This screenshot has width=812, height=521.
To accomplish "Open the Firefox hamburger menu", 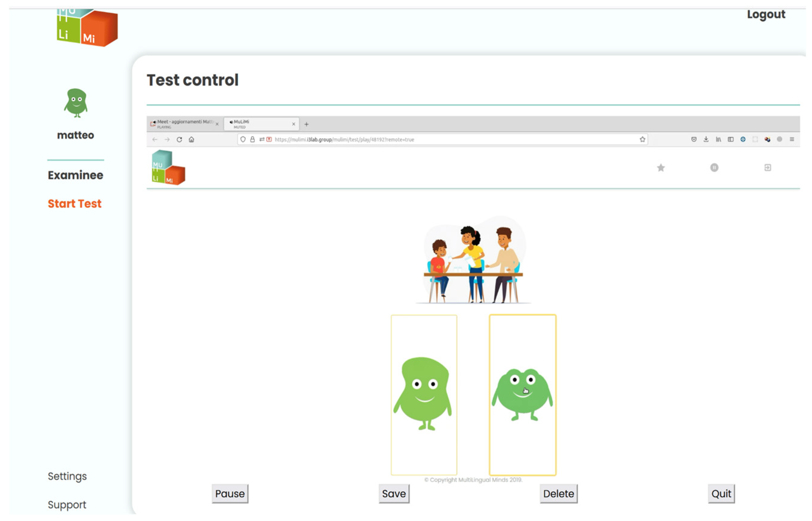I will (792, 139).
